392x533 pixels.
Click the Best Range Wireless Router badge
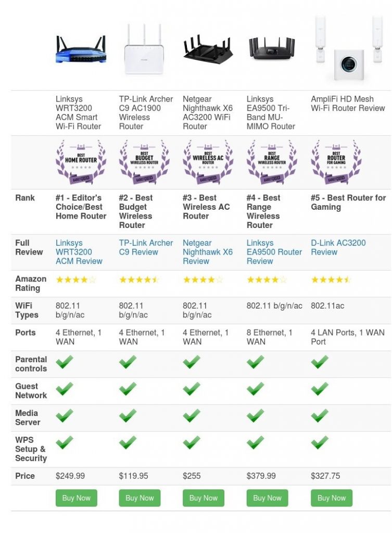[272, 162]
